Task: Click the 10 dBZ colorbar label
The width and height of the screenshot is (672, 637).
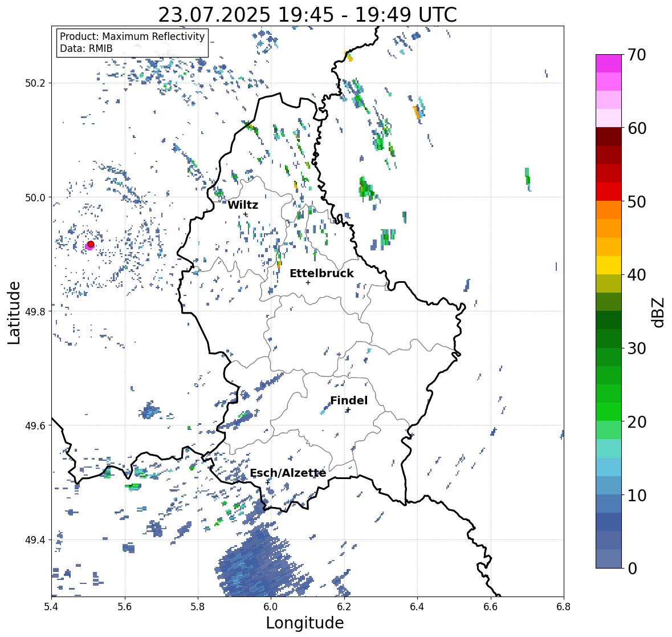Action: (x=637, y=494)
